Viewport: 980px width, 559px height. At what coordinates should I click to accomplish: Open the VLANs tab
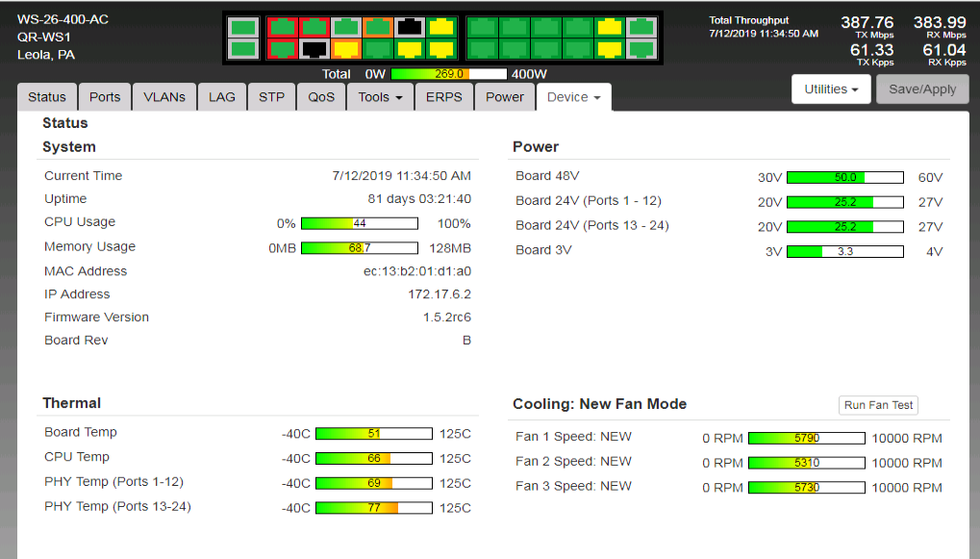[x=164, y=97]
